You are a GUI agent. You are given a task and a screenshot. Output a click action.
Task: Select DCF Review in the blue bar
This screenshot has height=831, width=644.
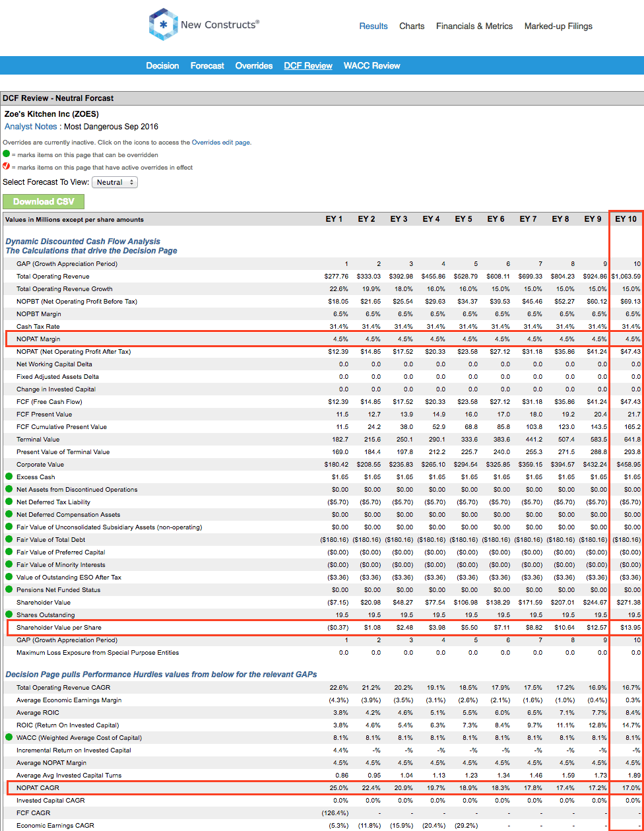point(308,65)
